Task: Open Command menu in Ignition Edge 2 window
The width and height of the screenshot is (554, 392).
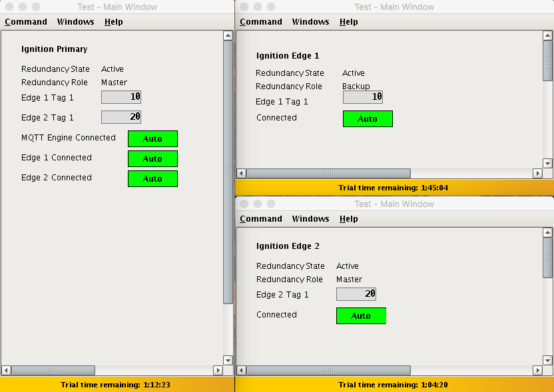Action: 261,219
